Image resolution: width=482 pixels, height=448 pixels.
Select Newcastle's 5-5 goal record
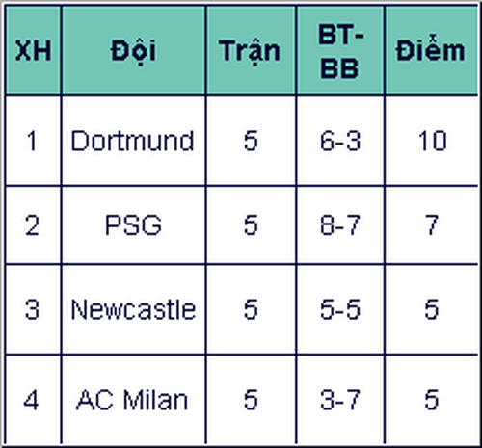point(340,309)
